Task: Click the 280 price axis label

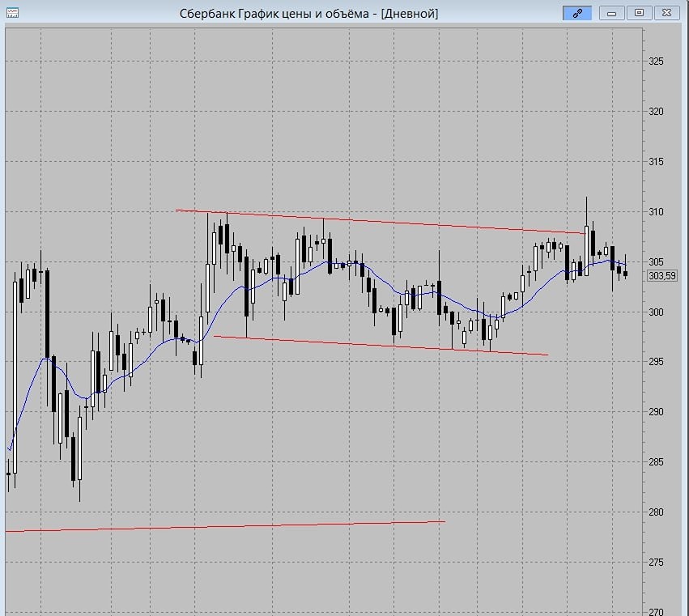Action: pos(656,512)
